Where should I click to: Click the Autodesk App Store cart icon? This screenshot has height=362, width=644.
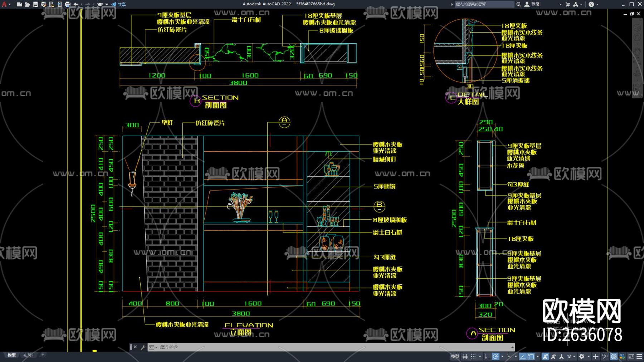567,4
